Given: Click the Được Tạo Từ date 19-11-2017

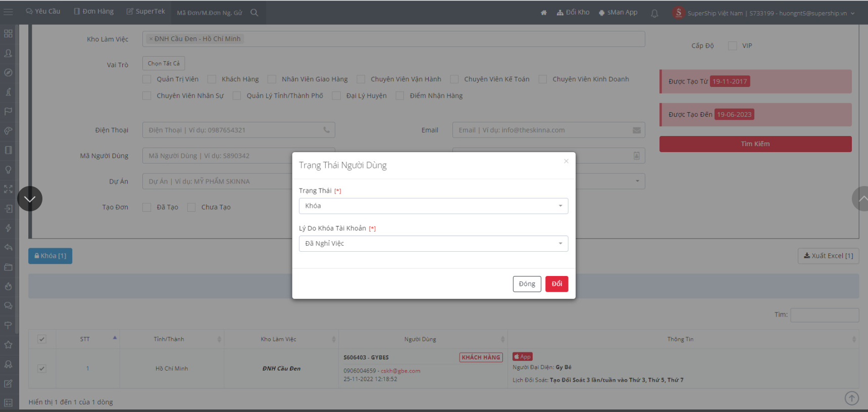Looking at the screenshot, I should tap(730, 81).
